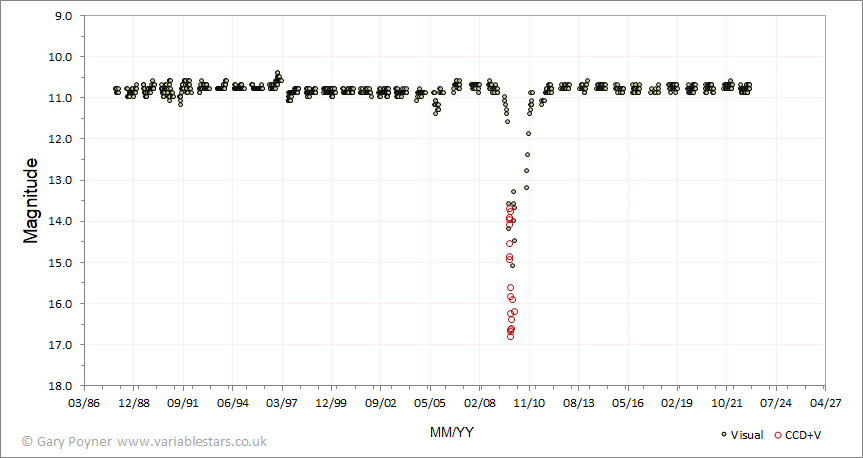863x458 pixels.
Task: Click the Gary Poyner copyright text
Action: [x=68, y=441]
